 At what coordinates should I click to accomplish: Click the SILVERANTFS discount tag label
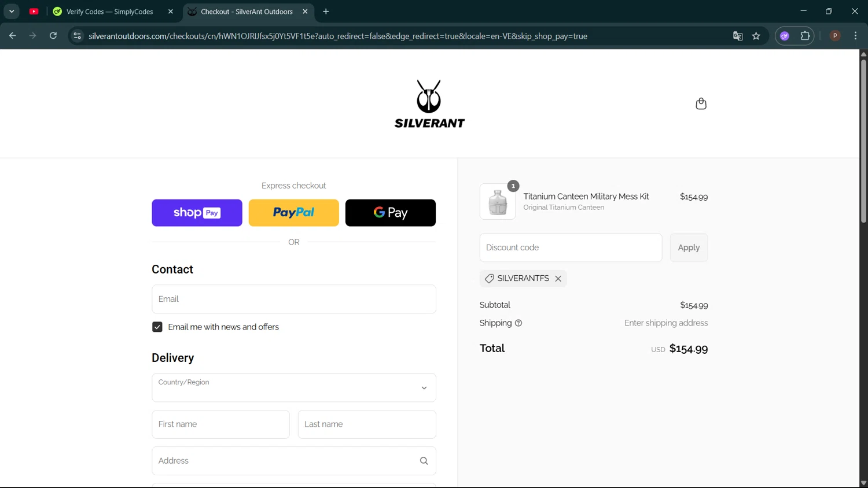click(523, 279)
